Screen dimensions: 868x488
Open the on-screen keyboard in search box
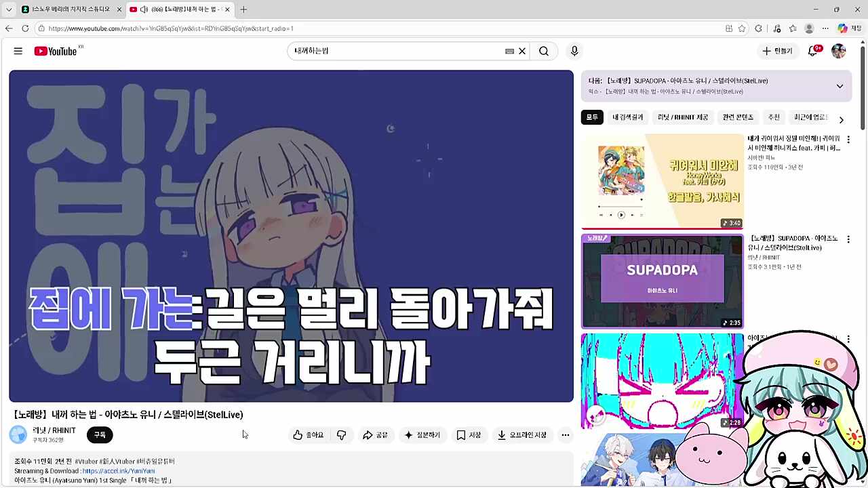(x=509, y=51)
